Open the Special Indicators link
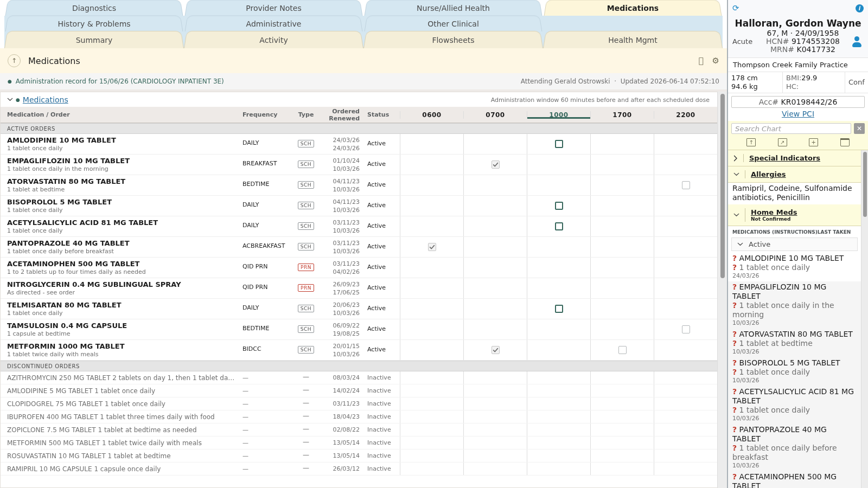This screenshot has height=488, width=868. tap(784, 158)
